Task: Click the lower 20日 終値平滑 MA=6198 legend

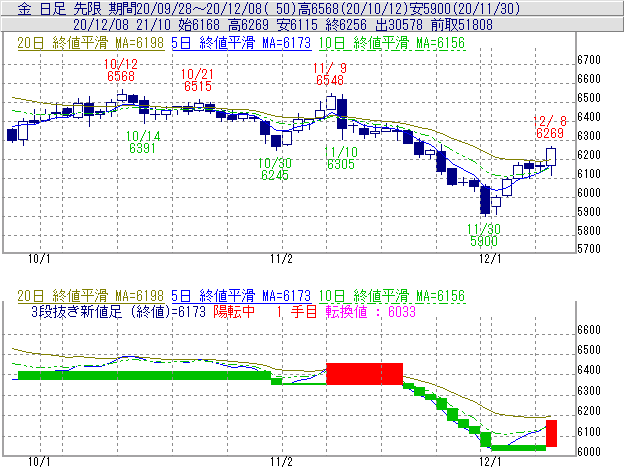Action: 91,296
